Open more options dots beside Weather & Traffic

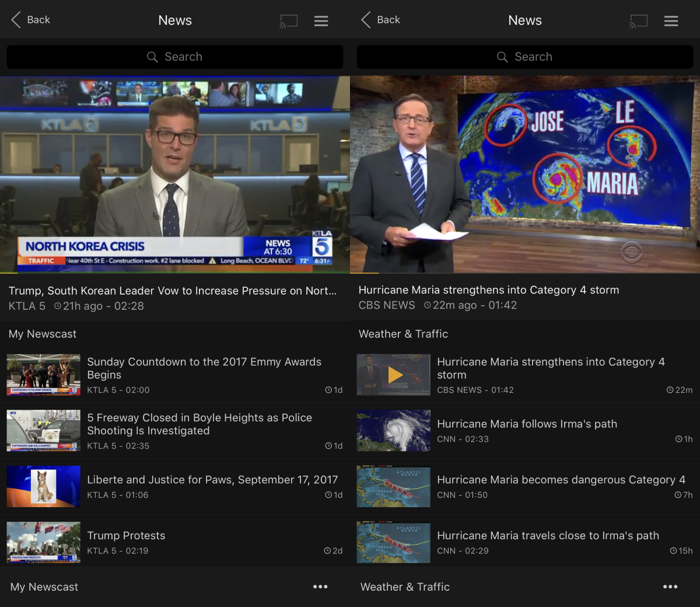pos(670,587)
